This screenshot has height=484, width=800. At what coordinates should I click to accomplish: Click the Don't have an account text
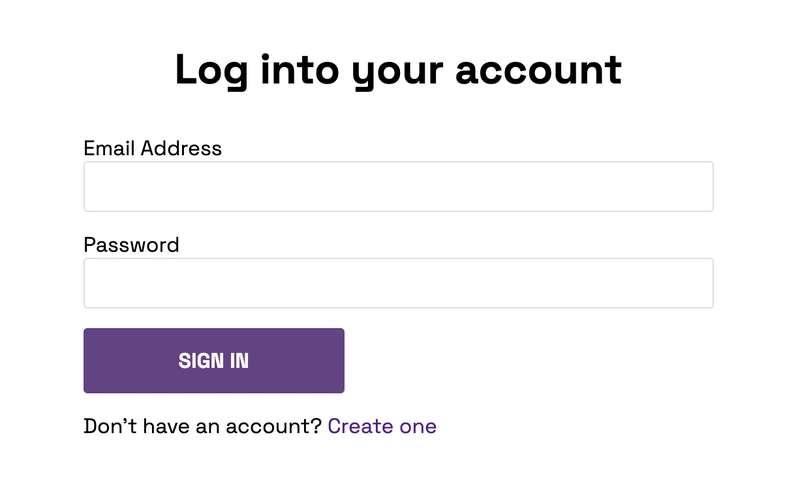[x=203, y=426]
